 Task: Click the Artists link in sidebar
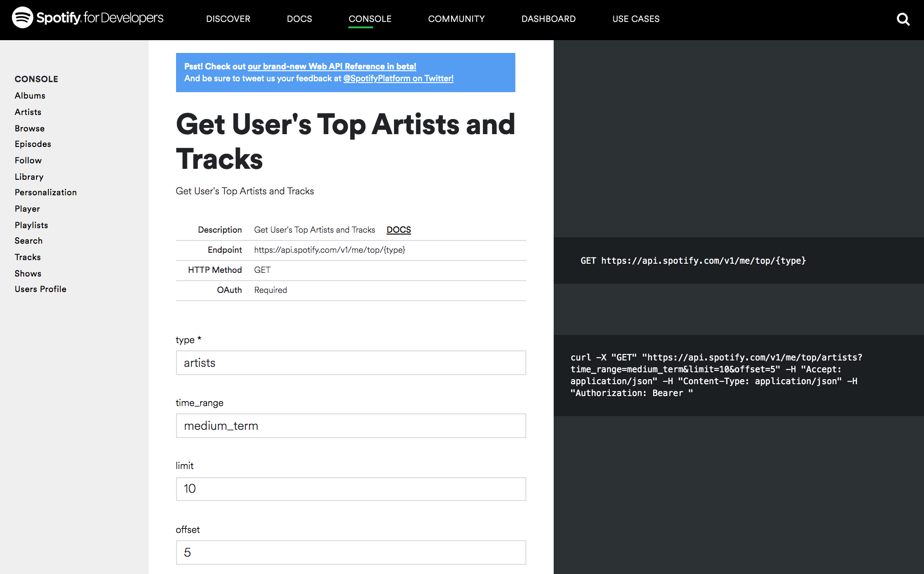pyautogui.click(x=28, y=112)
